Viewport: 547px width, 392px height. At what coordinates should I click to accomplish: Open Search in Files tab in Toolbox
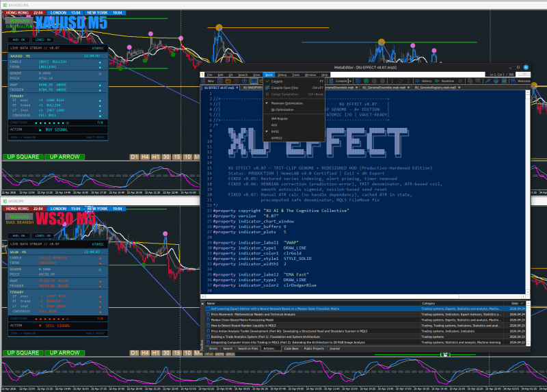pos(248,349)
